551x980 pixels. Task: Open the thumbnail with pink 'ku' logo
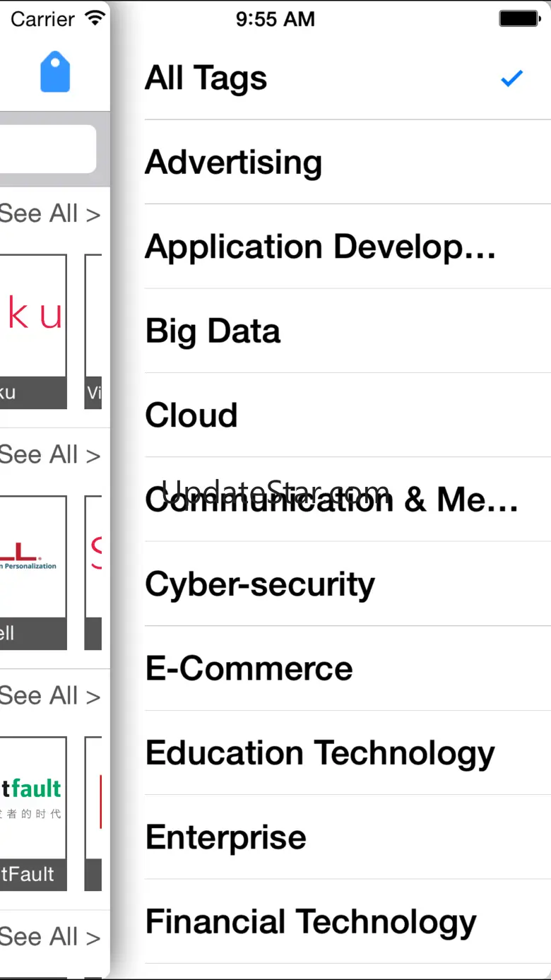32,331
